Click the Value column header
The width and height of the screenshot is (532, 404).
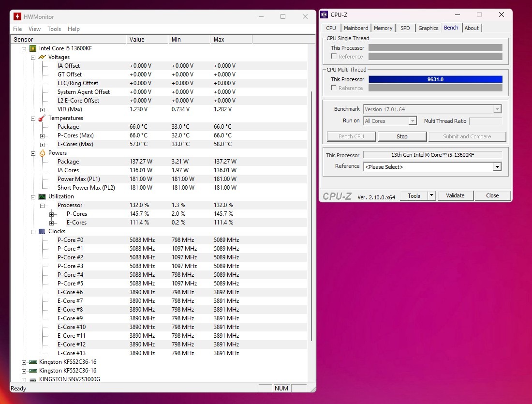(147, 39)
